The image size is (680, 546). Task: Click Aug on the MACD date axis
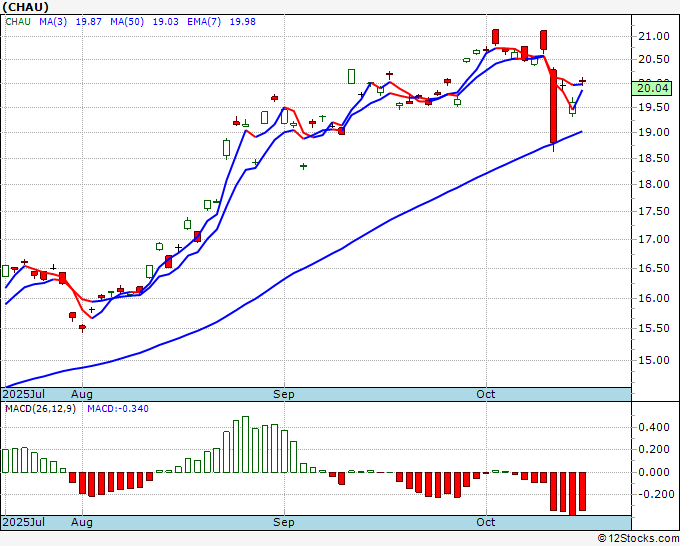click(x=82, y=522)
